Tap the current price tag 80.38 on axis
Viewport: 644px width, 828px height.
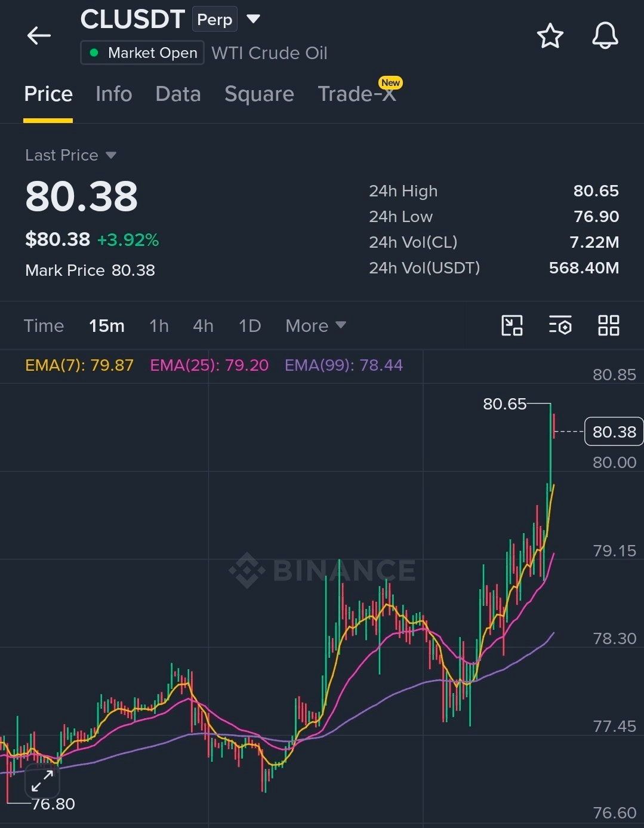tap(614, 432)
